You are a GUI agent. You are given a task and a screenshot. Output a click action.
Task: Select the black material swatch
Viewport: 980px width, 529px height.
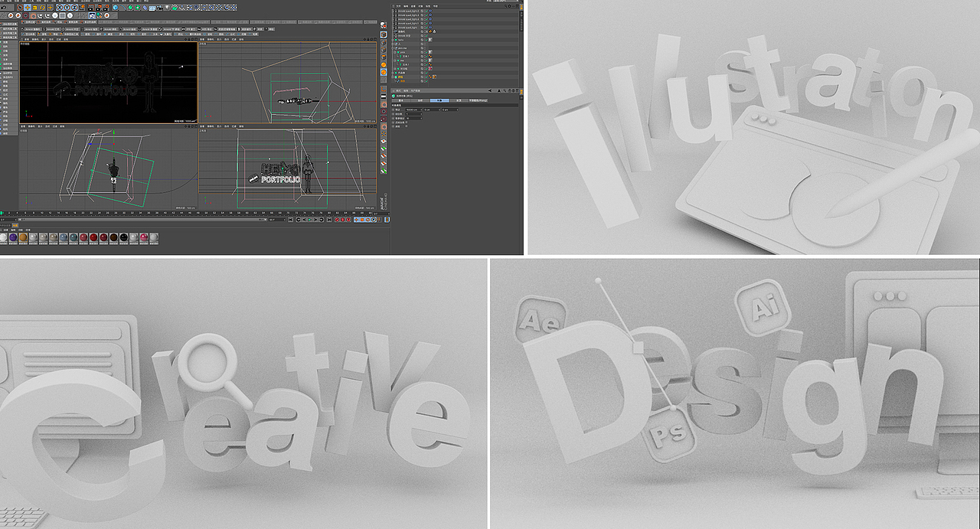pyautogui.click(x=124, y=237)
